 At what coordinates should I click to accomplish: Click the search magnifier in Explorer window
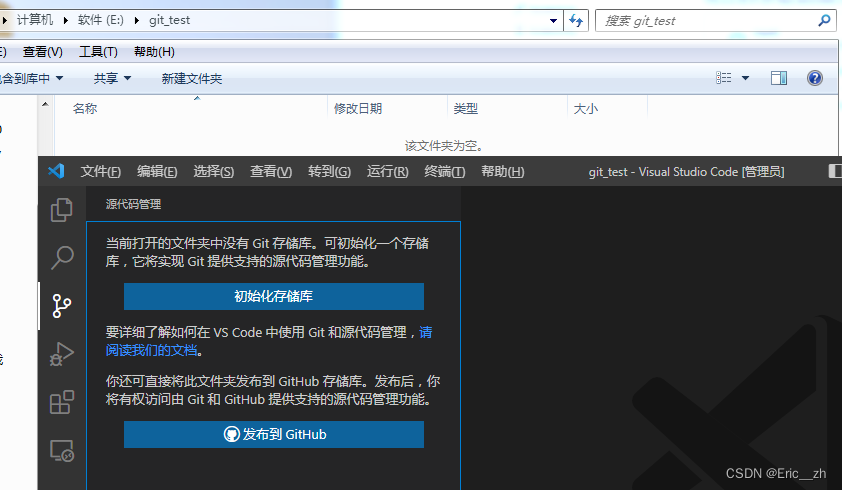pyautogui.click(x=824, y=21)
